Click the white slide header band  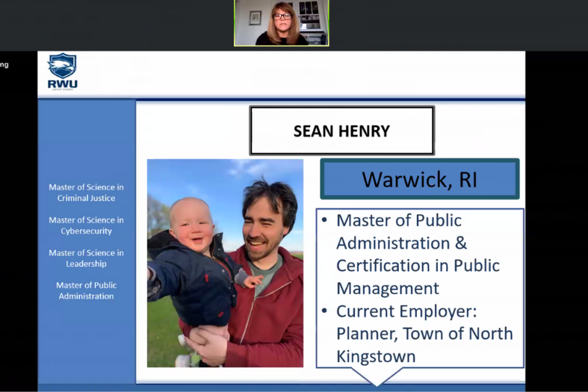pos(299,75)
